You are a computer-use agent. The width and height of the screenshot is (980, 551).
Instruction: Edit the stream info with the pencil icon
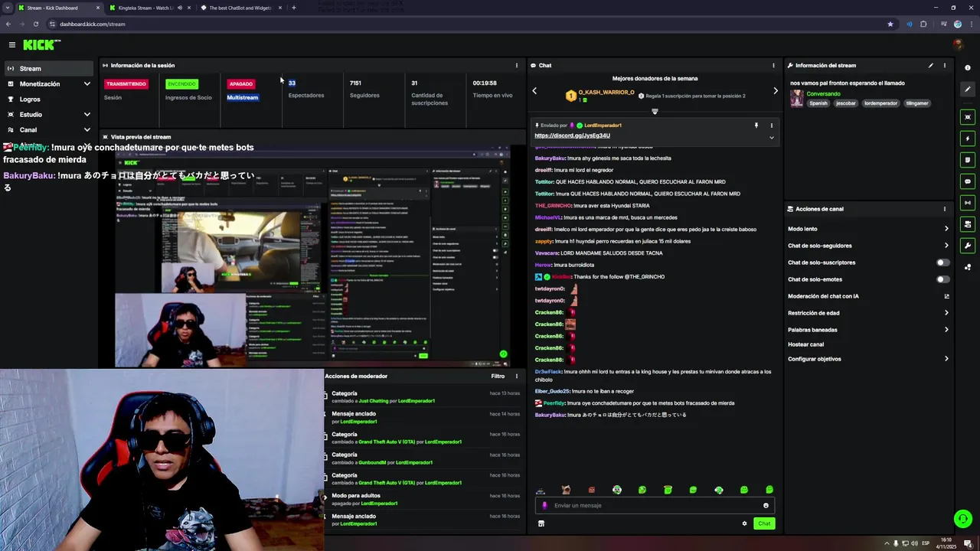tap(931, 66)
